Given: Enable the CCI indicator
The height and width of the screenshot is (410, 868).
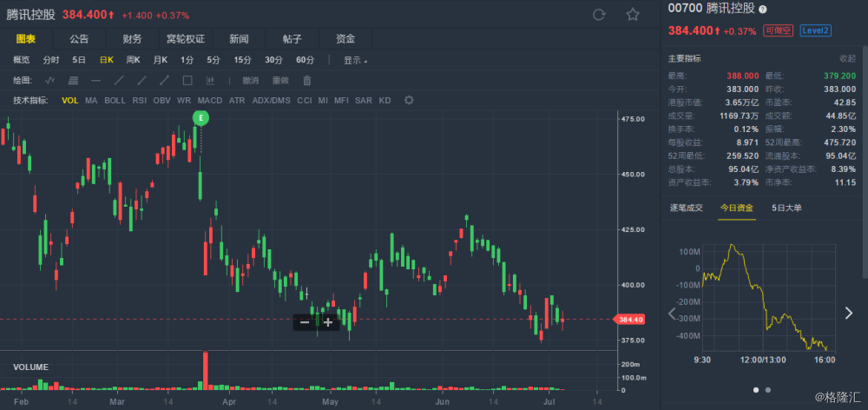Looking at the screenshot, I should (305, 100).
